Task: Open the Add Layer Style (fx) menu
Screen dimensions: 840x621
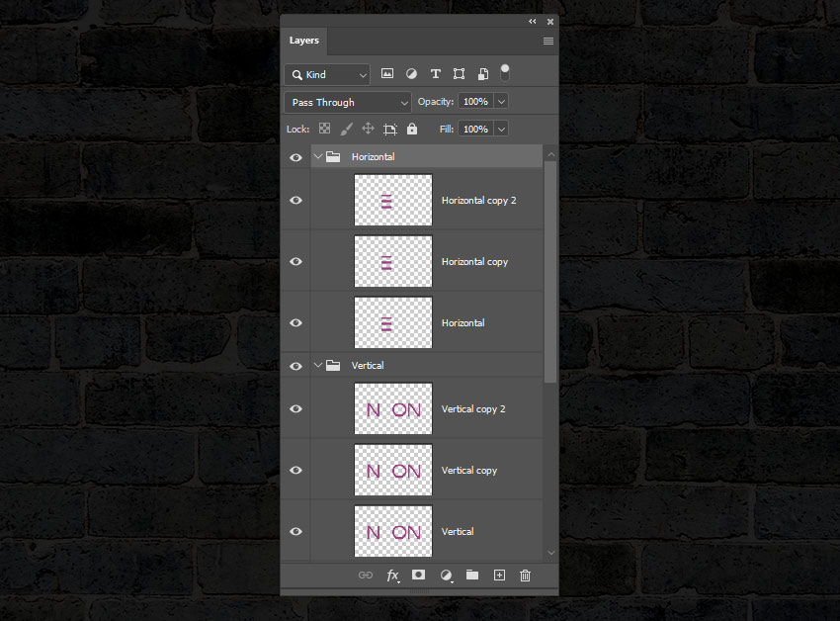Action: point(392,575)
